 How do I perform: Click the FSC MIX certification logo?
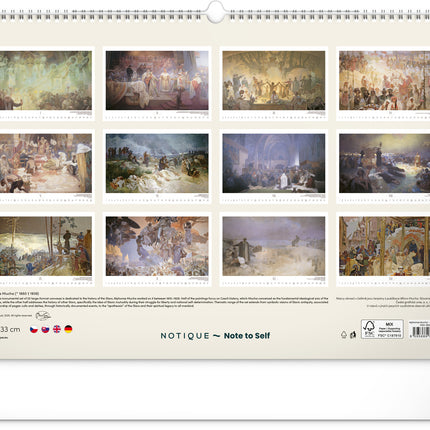pos(382,329)
